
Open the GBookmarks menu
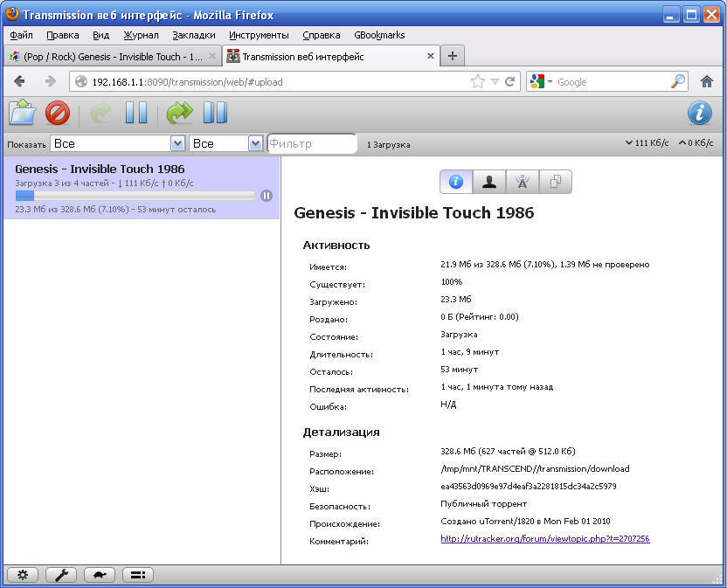coord(379,35)
